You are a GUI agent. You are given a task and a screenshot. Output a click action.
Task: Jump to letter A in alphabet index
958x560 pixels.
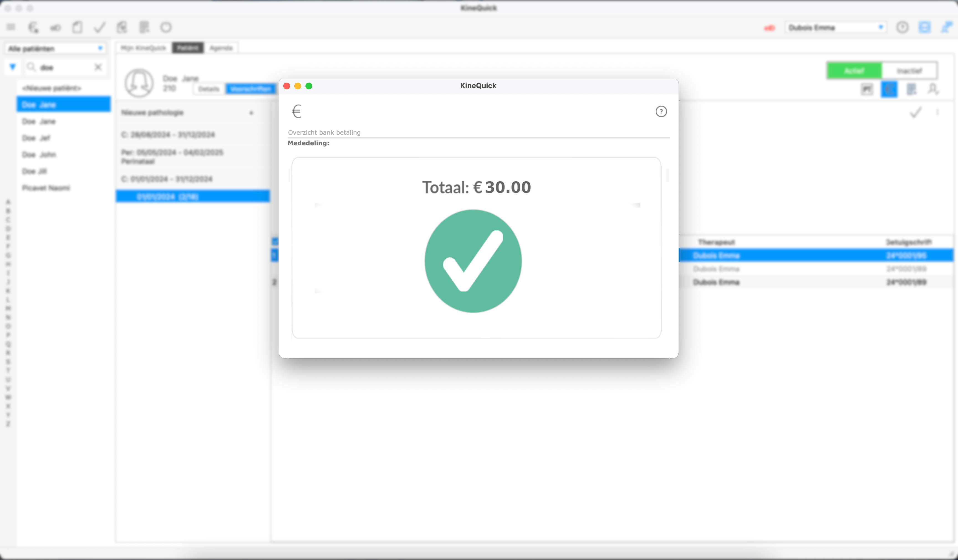tap(8, 202)
